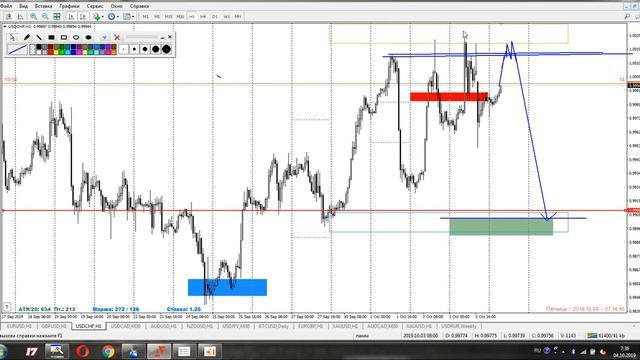Switch timeframe to H4
Viewport: 640px width, 360px height.
coord(203,16)
